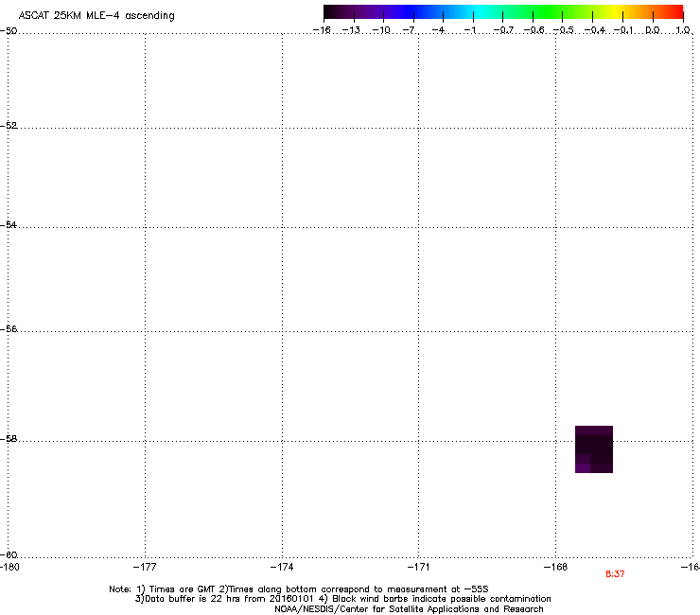Click the -180 longitude axis label
Image resolution: width=700 pixels, height=615 pixels.
[9, 567]
